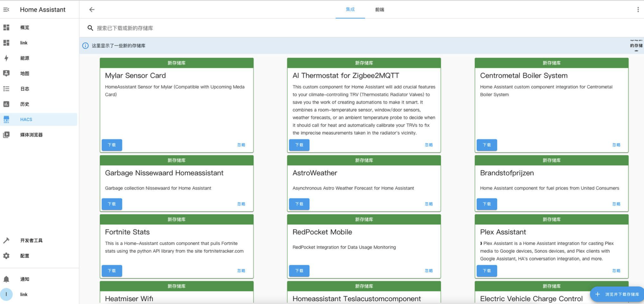This screenshot has width=644, height=304.
Task: Open 历史 in the sidebar
Action: (38, 104)
